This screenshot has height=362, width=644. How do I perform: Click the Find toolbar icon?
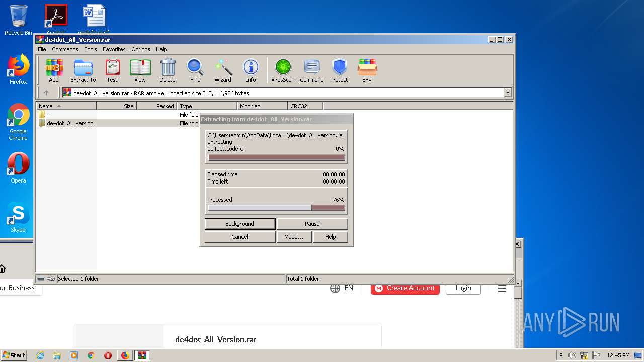tap(195, 70)
